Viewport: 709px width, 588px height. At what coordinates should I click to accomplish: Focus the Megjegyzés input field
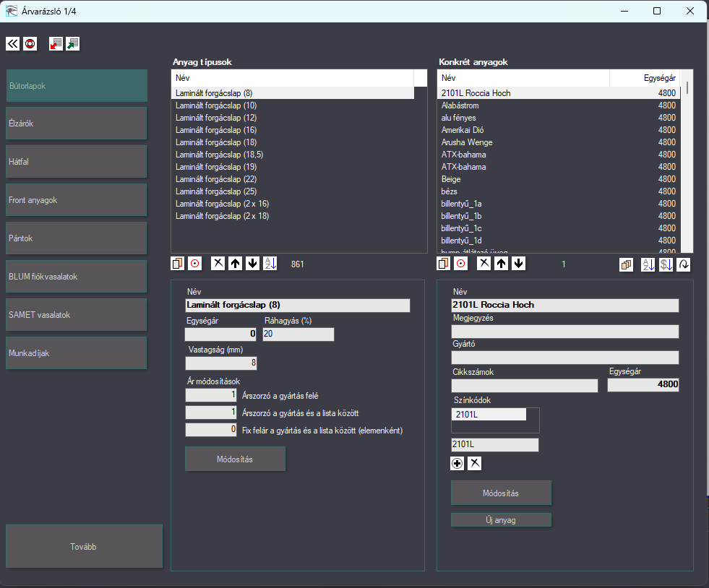564,332
